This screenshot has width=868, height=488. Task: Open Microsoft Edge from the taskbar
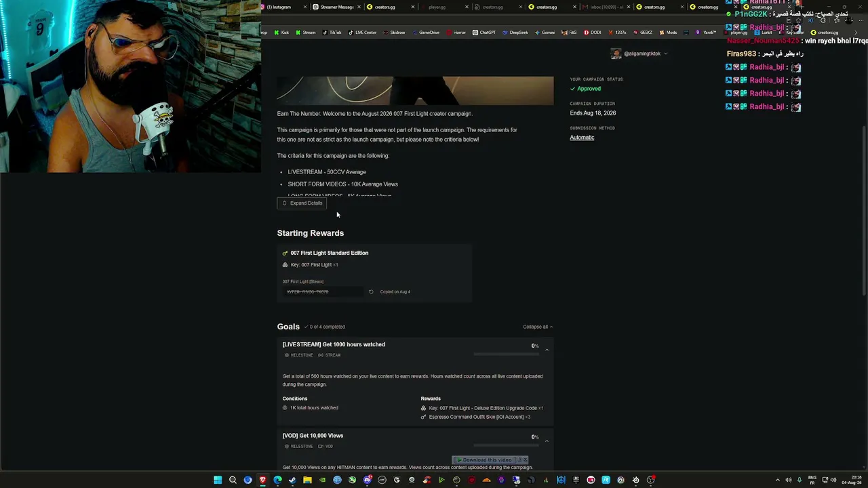pyautogui.click(x=277, y=480)
